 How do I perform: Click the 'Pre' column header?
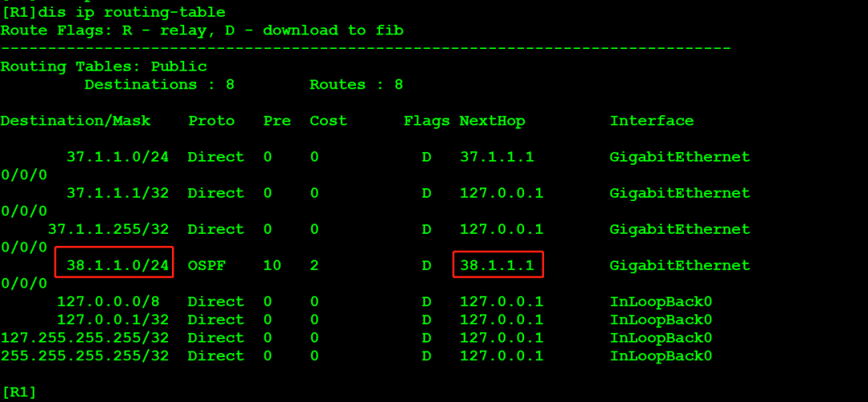[276, 121]
